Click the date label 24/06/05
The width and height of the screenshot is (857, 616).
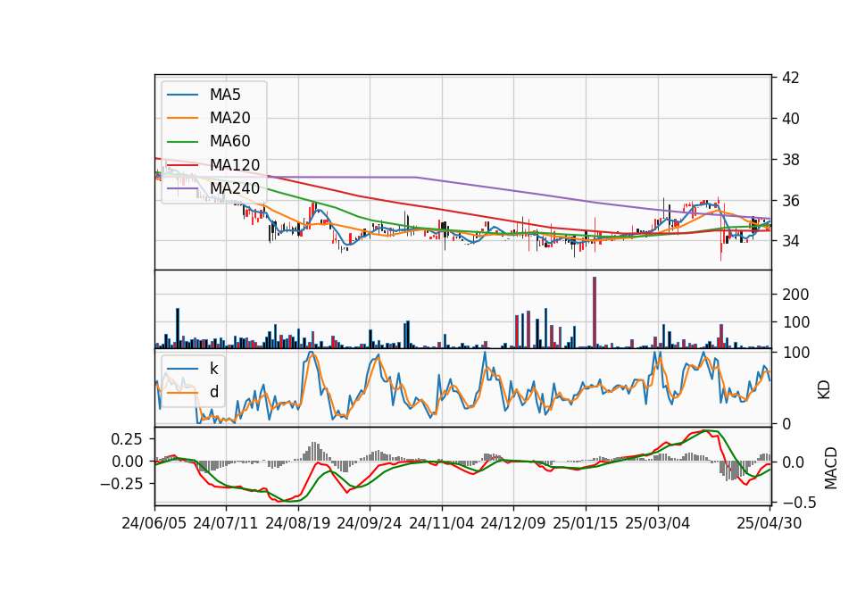(x=154, y=523)
